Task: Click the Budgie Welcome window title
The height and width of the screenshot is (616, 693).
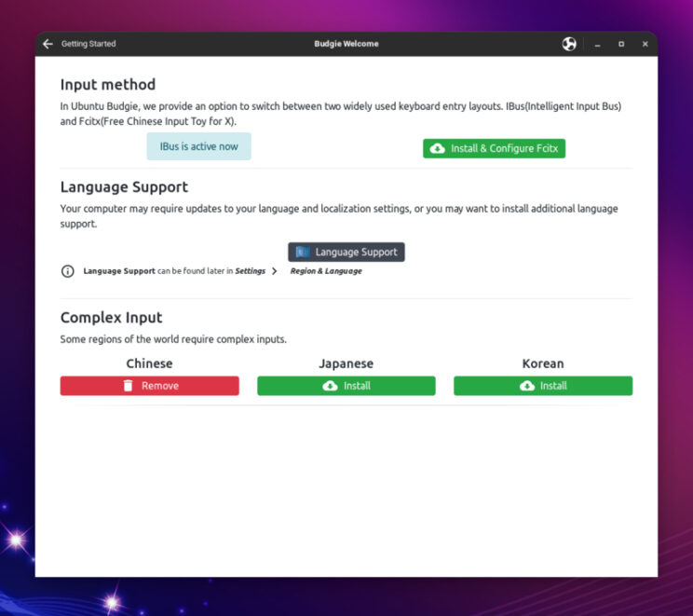Action: coord(346,44)
